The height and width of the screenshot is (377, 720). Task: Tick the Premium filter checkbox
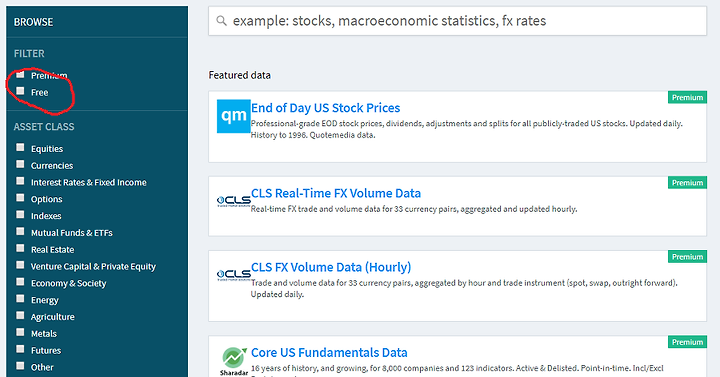click(x=20, y=74)
